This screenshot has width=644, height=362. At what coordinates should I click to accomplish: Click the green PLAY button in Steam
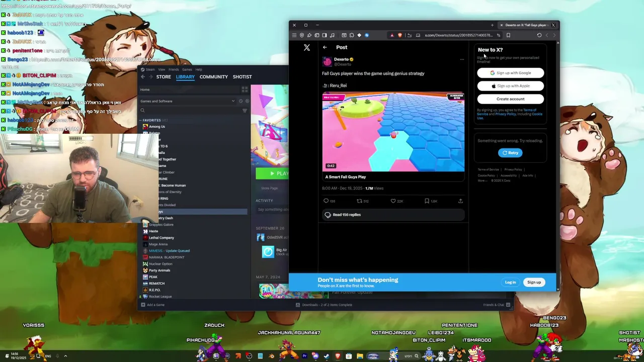(272, 173)
